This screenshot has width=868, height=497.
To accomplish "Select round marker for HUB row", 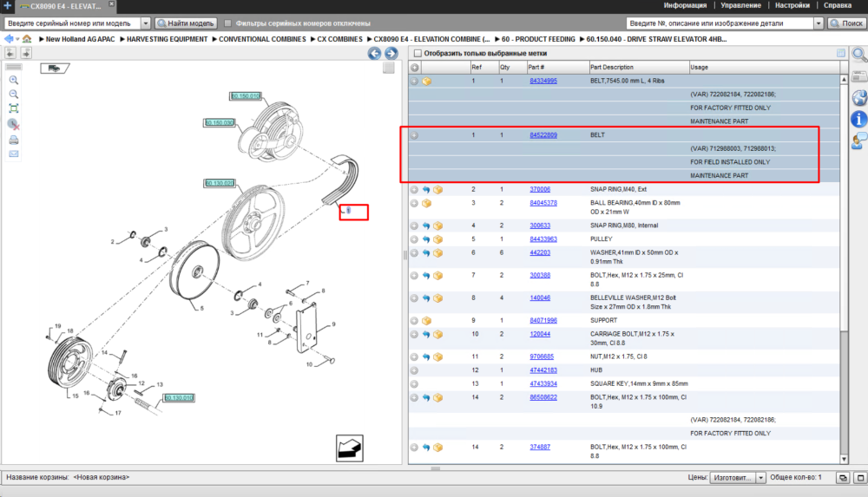I will 414,370.
